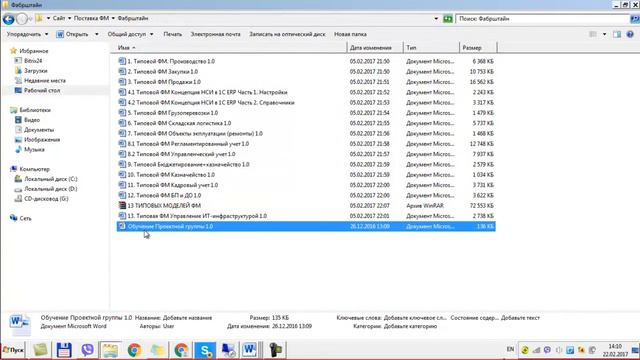Select Рабочий стол in the navigation pane
640x360 pixels.
pyautogui.click(x=42, y=90)
